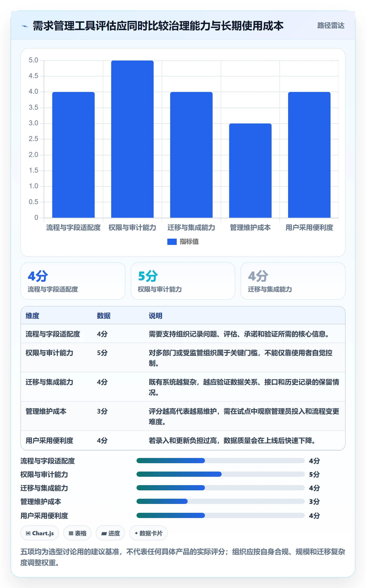
Task: Click the 数据 column header
Action: [x=104, y=316]
